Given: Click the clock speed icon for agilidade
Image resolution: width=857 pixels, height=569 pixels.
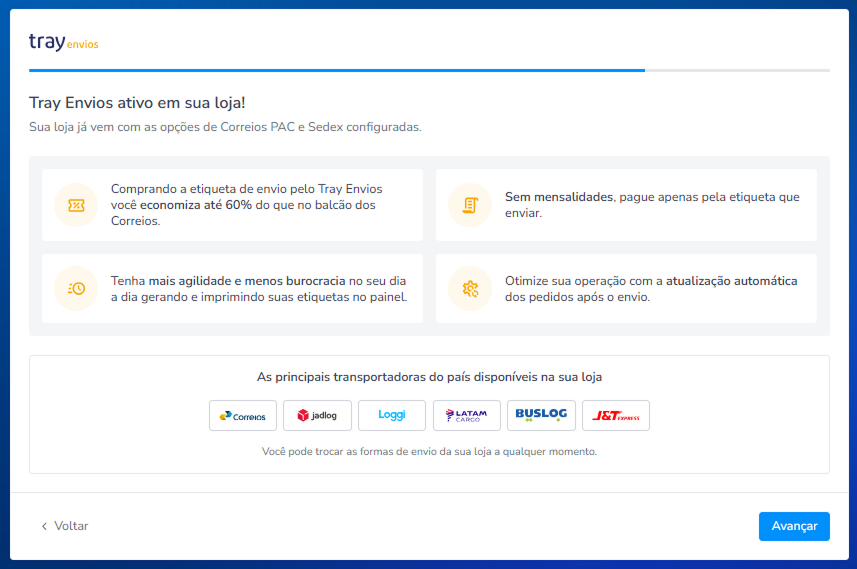Looking at the screenshot, I should pyautogui.click(x=76, y=289).
